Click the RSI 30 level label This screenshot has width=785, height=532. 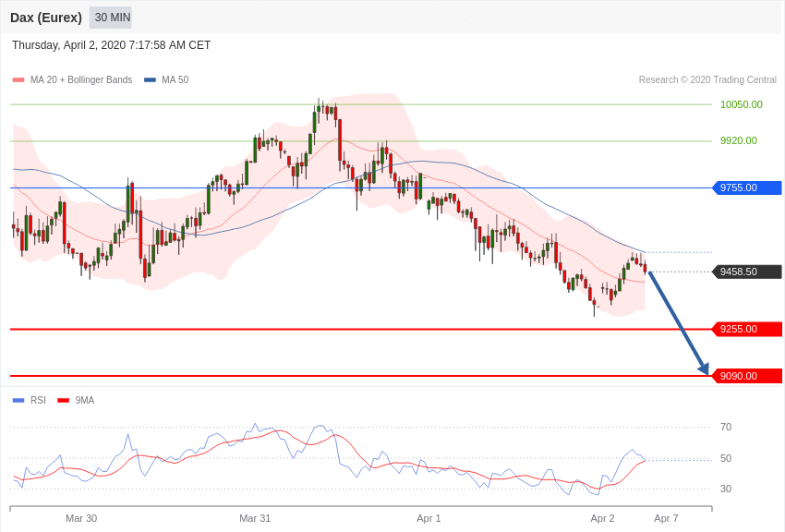tap(726, 489)
